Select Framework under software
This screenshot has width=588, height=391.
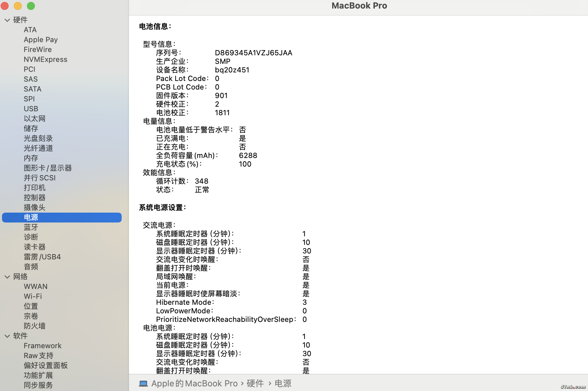point(42,346)
